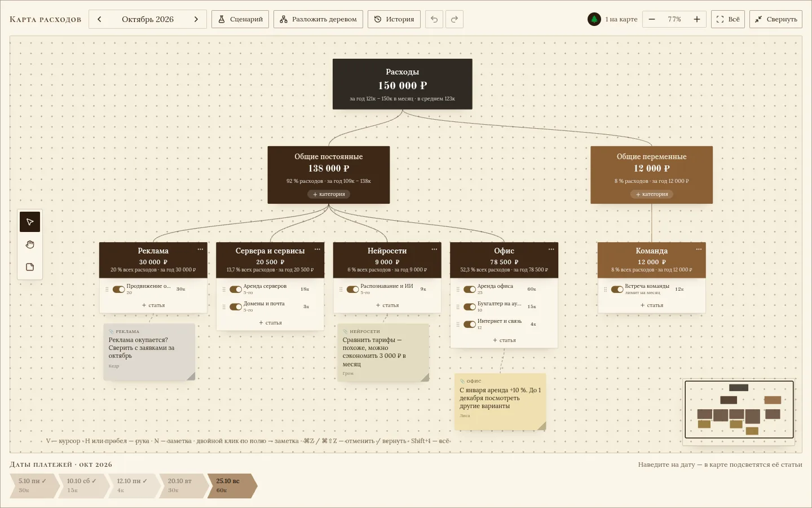
Task: Go to the previous month
Action: point(99,19)
